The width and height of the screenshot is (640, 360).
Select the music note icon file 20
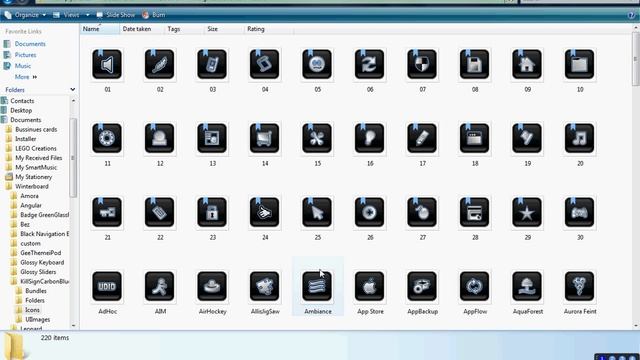coord(580,138)
